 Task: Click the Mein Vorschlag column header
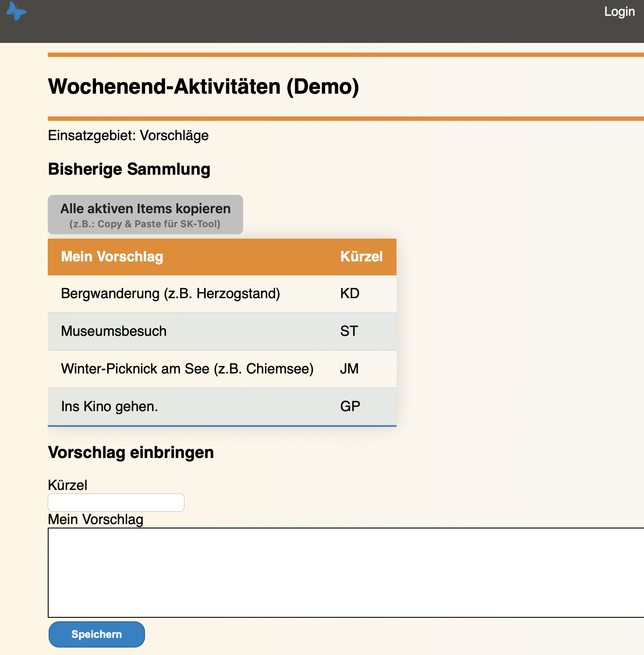pos(112,257)
